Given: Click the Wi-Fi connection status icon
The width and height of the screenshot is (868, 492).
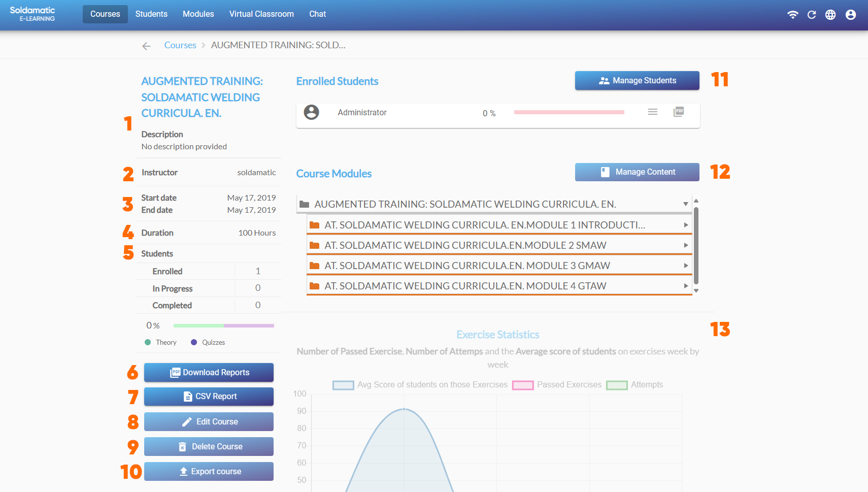Looking at the screenshot, I should tap(792, 15).
